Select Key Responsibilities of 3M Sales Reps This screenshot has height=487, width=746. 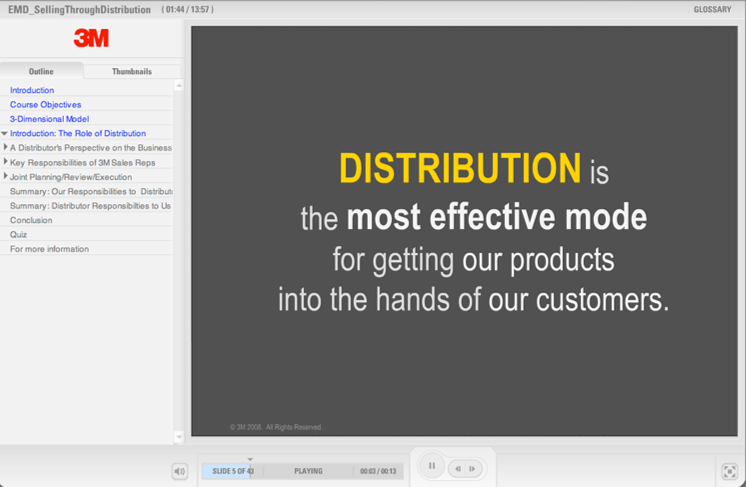(83, 163)
